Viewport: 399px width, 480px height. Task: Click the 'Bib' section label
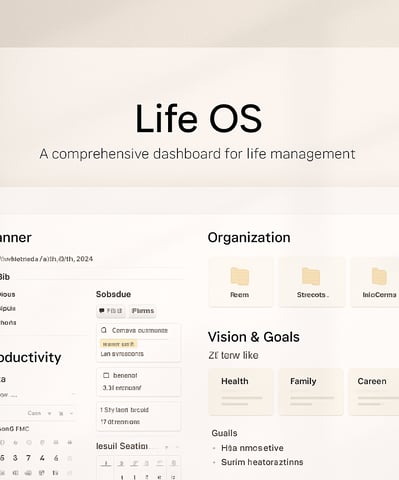tap(5, 277)
